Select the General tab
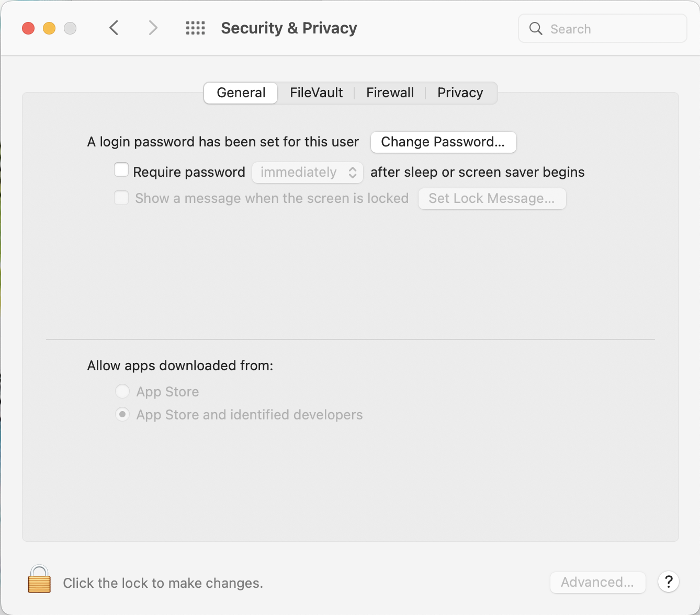This screenshot has height=615, width=700. pos(241,93)
